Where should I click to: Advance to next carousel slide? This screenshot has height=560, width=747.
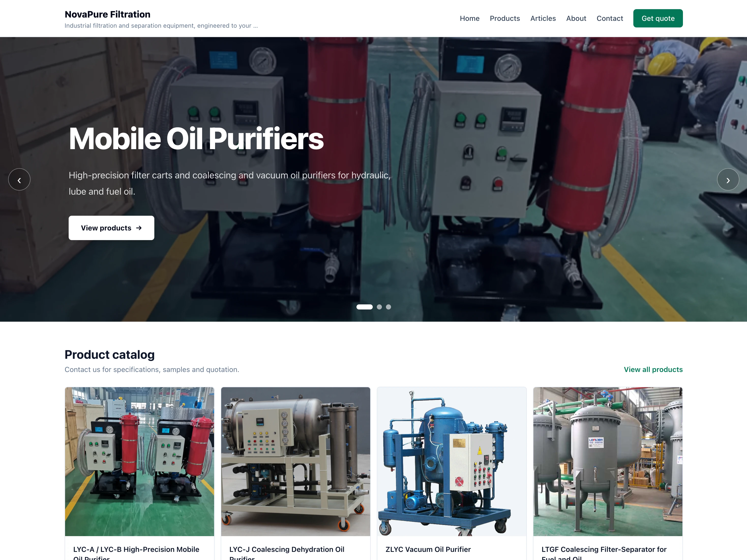(728, 179)
